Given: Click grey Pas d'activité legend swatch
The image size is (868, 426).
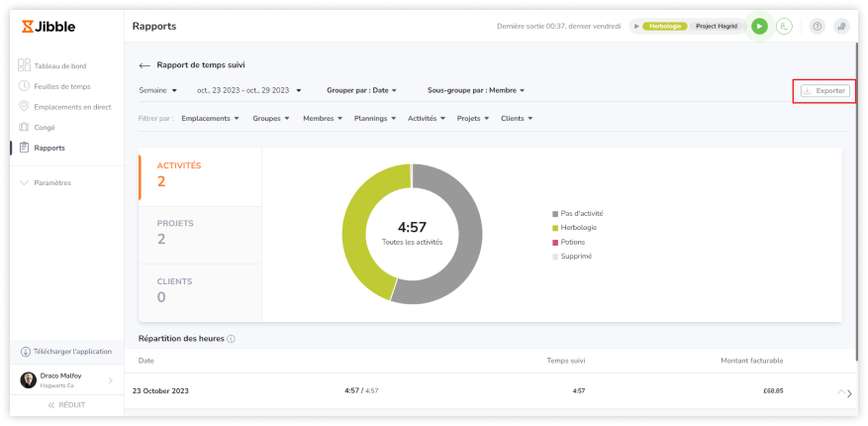Looking at the screenshot, I should point(555,214).
